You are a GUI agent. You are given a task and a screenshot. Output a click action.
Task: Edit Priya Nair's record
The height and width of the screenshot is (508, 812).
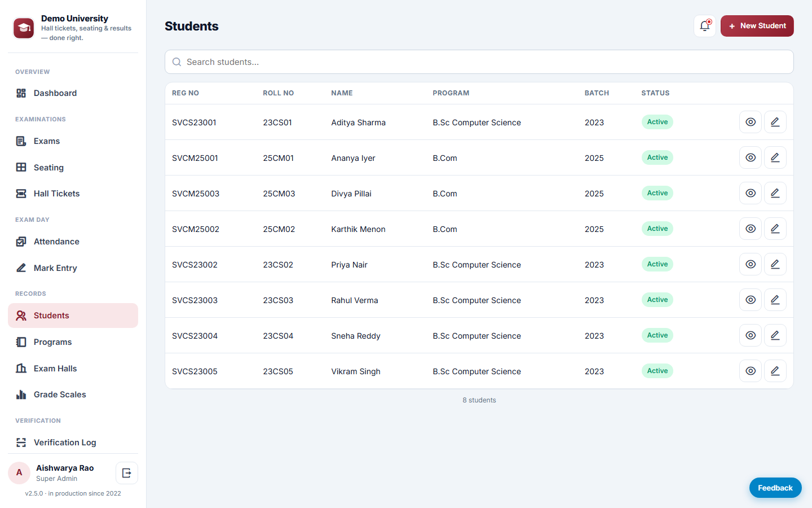tap(775, 264)
